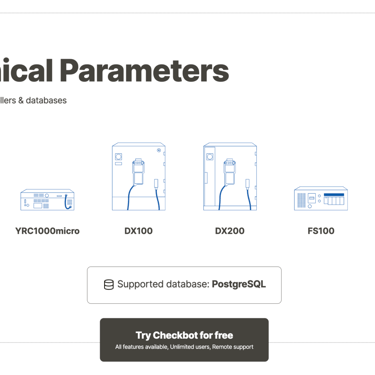Click the DX100 text label
The width and height of the screenshot is (375, 375).
click(x=138, y=231)
